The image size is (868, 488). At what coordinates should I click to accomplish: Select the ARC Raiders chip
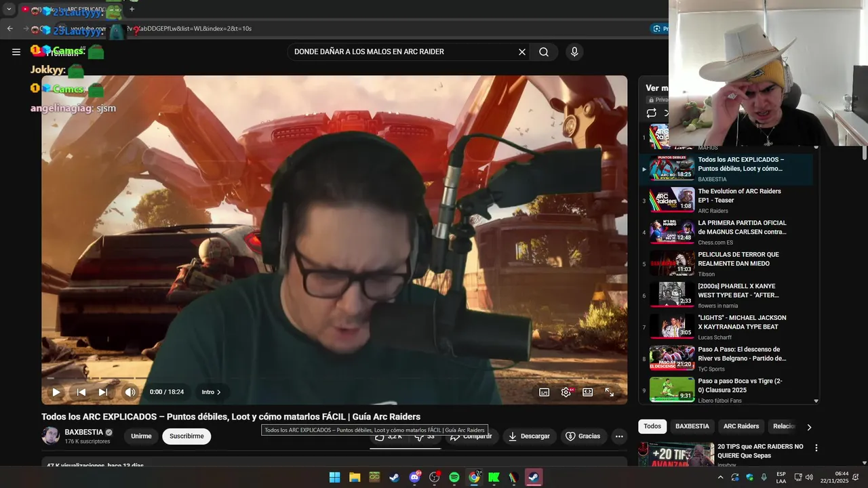741,426
